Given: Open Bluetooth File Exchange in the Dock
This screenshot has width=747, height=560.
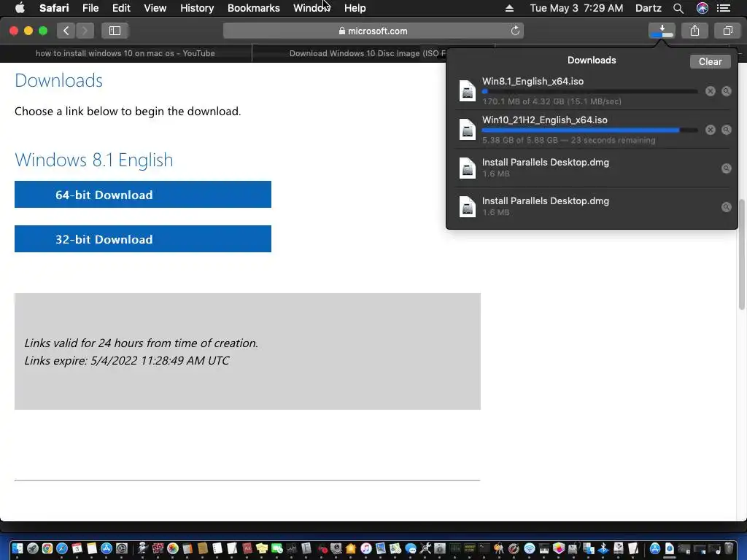Looking at the screenshot, I should [603, 548].
